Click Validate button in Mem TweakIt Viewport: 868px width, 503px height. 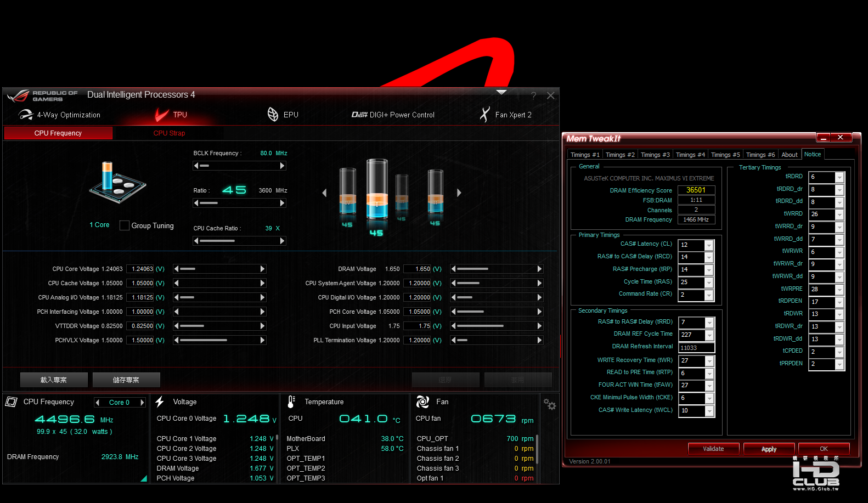(713, 449)
